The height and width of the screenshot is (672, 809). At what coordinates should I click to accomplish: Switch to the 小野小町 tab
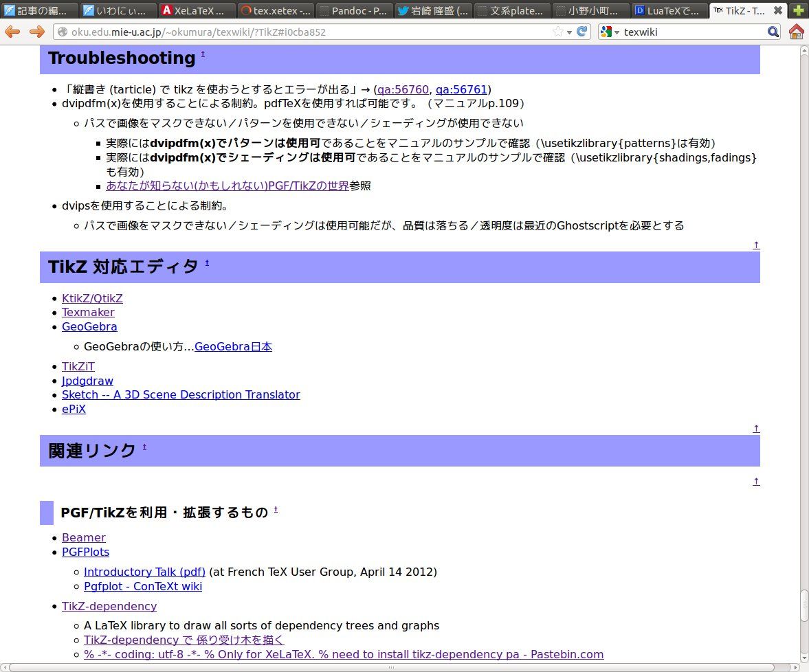point(590,10)
